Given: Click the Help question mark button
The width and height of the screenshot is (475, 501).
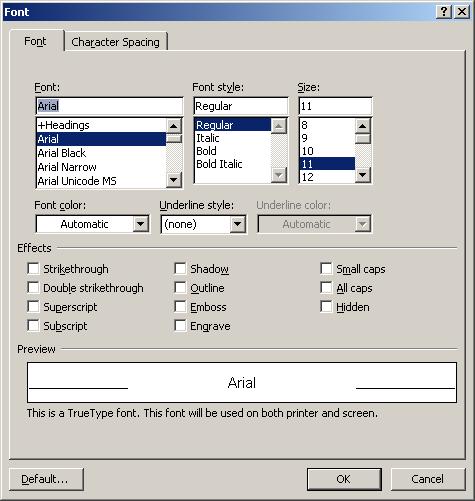Looking at the screenshot, I should tap(444, 12).
